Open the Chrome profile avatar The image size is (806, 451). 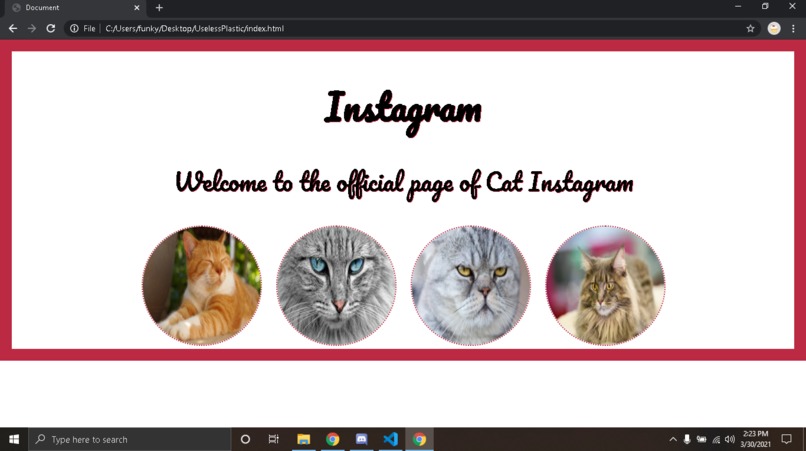pos(774,29)
